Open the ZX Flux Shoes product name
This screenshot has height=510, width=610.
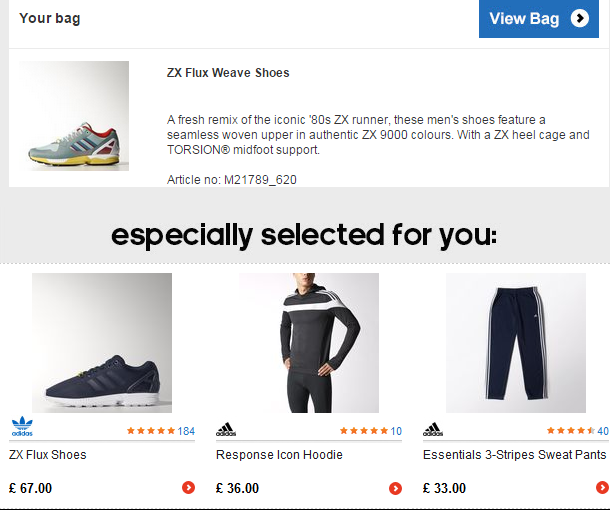click(x=47, y=454)
